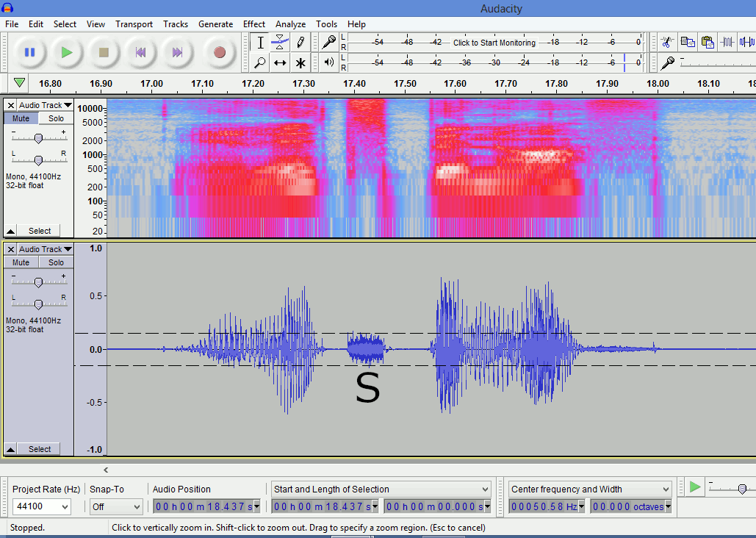Image resolution: width=756 pixels, height=538 pixels.
Task: Open Start and Length of Selection dropdown
Action: click(x=381, y=489)
